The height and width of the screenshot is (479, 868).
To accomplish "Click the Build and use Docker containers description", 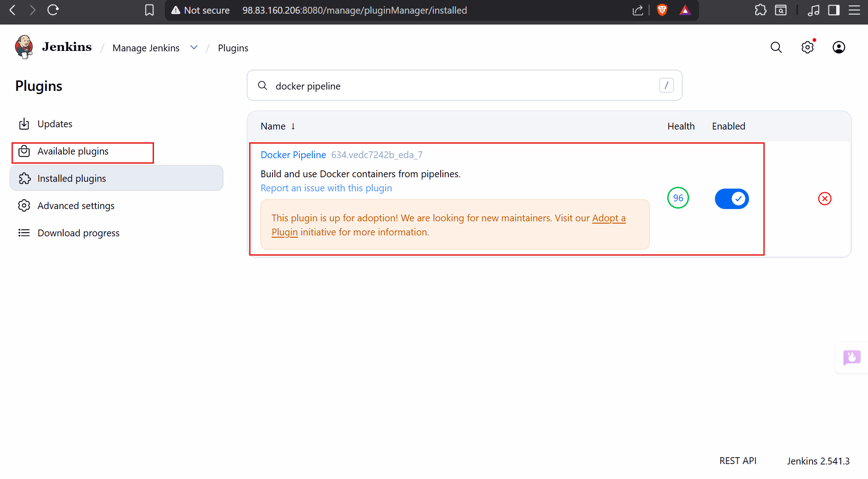I will pos(360,174).
